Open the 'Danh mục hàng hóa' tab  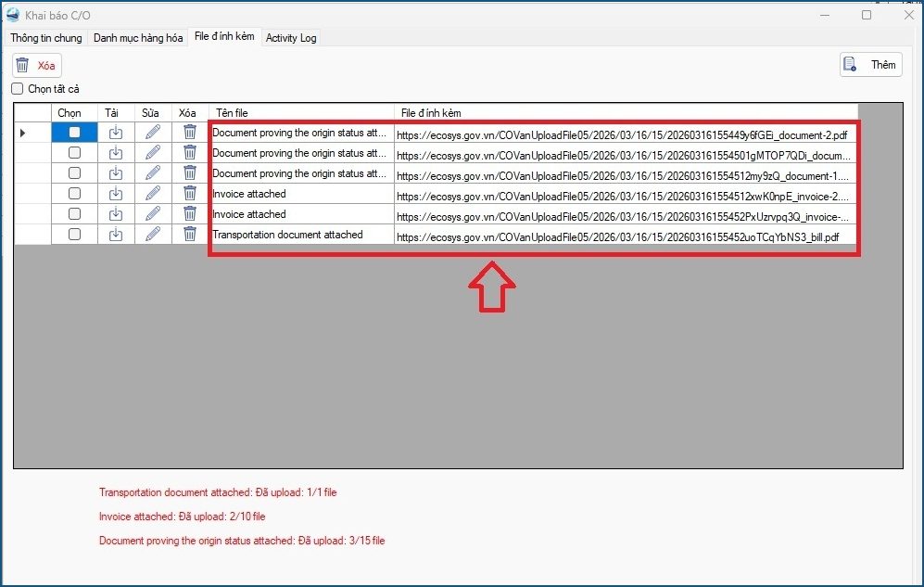138,38
